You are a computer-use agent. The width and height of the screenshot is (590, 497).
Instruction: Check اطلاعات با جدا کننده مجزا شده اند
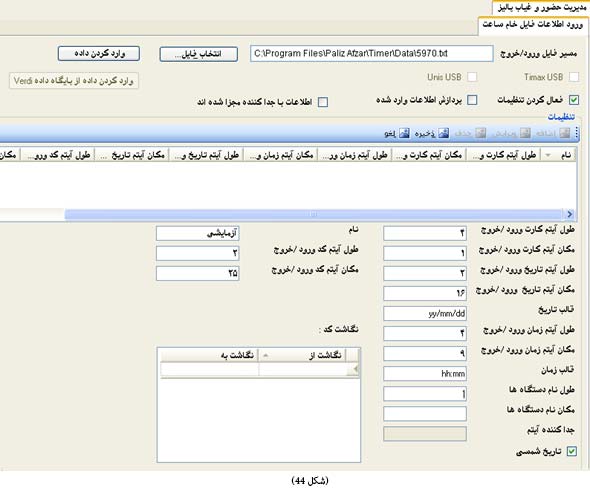[323, 102]
